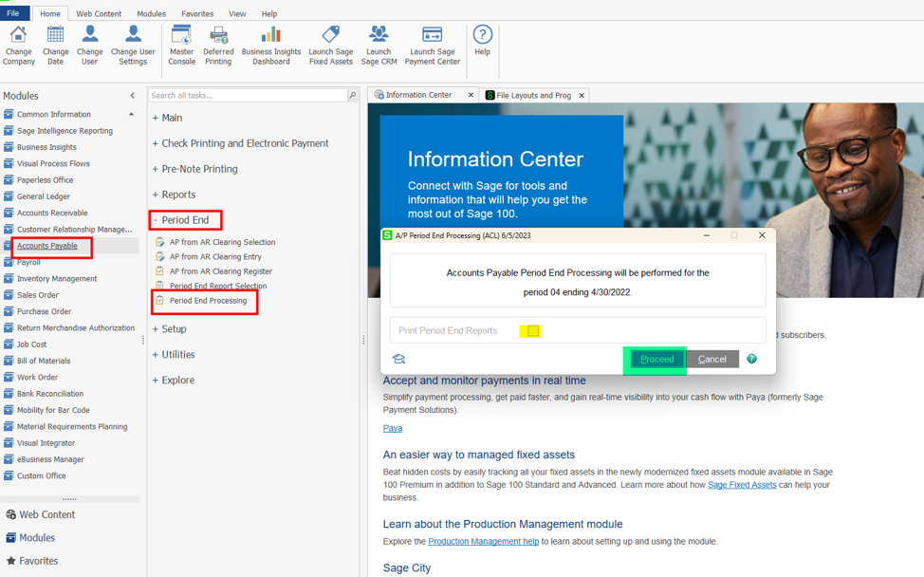Open Change Company in the ribbon

[18, 46]
